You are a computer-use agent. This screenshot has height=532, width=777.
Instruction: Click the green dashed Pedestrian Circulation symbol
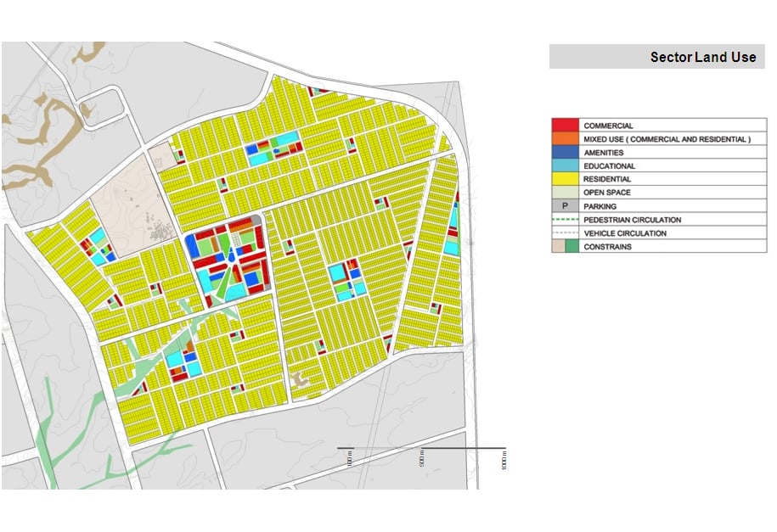tap(565, 219)
